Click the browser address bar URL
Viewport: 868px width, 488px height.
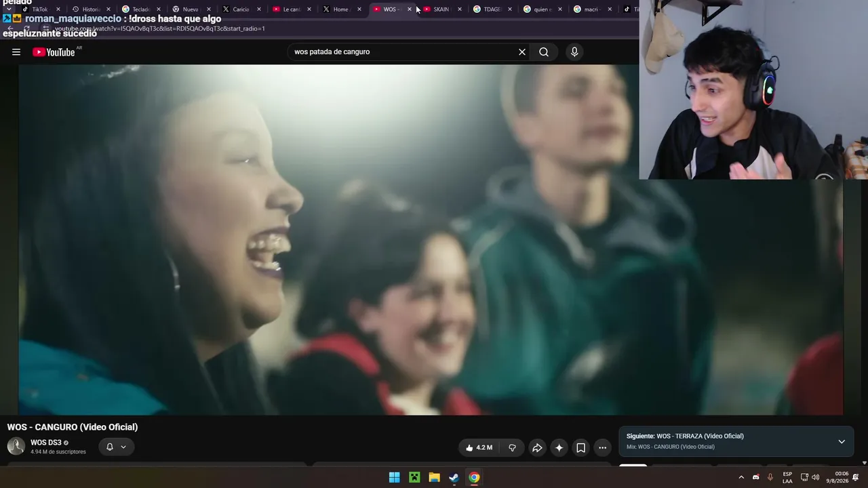pyautogui.click(x=159, y=29)
